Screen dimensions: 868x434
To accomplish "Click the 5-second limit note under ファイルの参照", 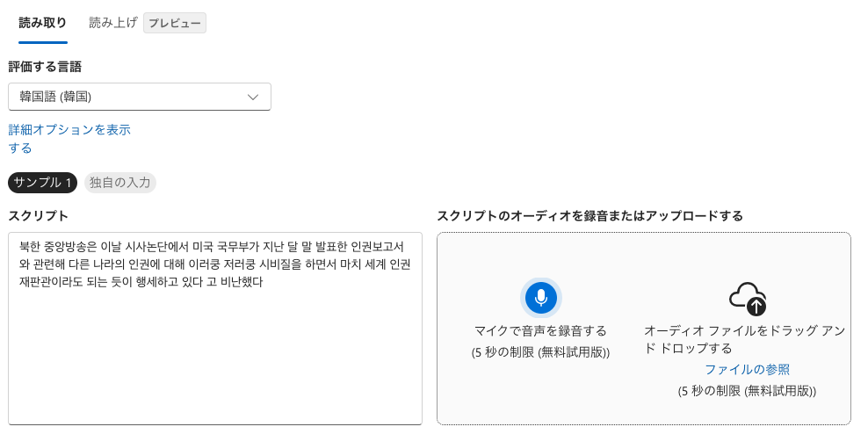I will [x=747, y=391].
